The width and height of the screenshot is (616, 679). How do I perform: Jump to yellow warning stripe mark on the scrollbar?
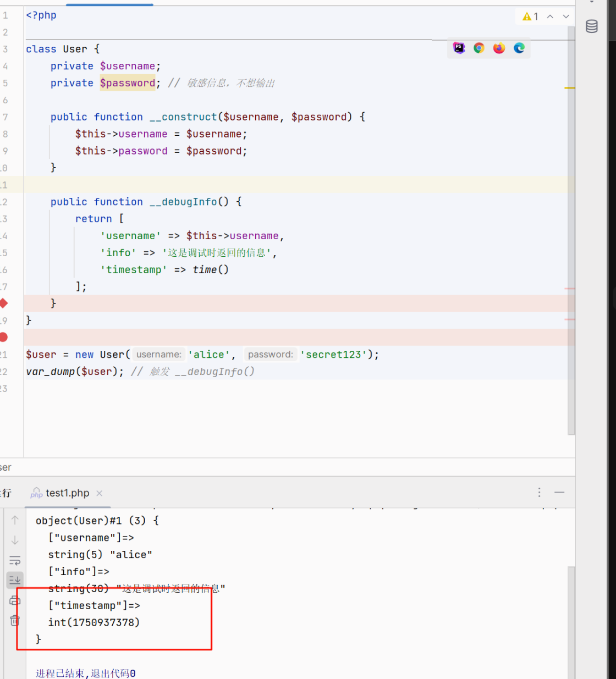(x=570, y=88)
